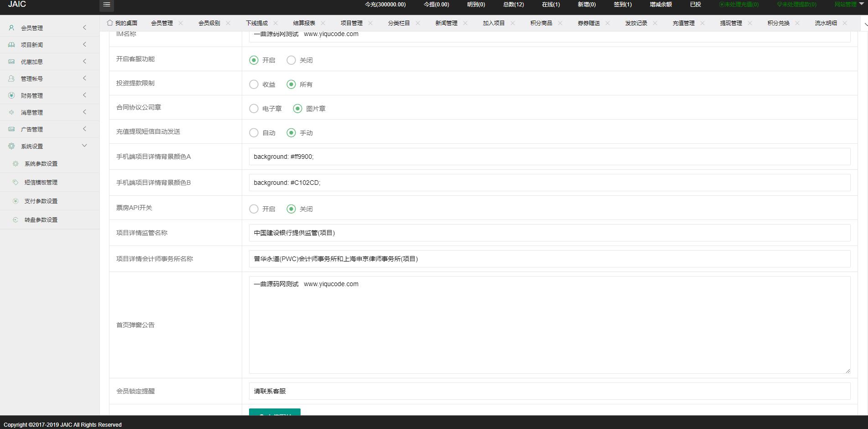Click the 系统设置 gear icon

pyautogui.click(x=11, y=146)
